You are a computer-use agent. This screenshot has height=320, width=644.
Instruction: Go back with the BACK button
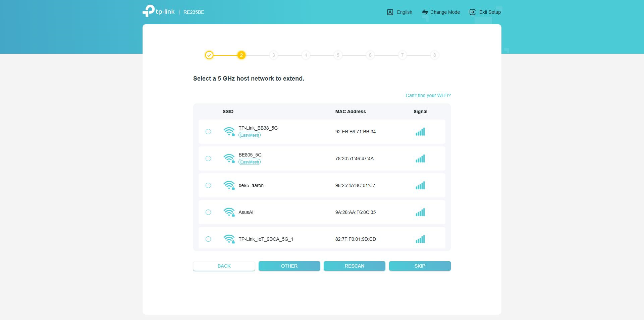pyautogui.click(x=224, y=266)
